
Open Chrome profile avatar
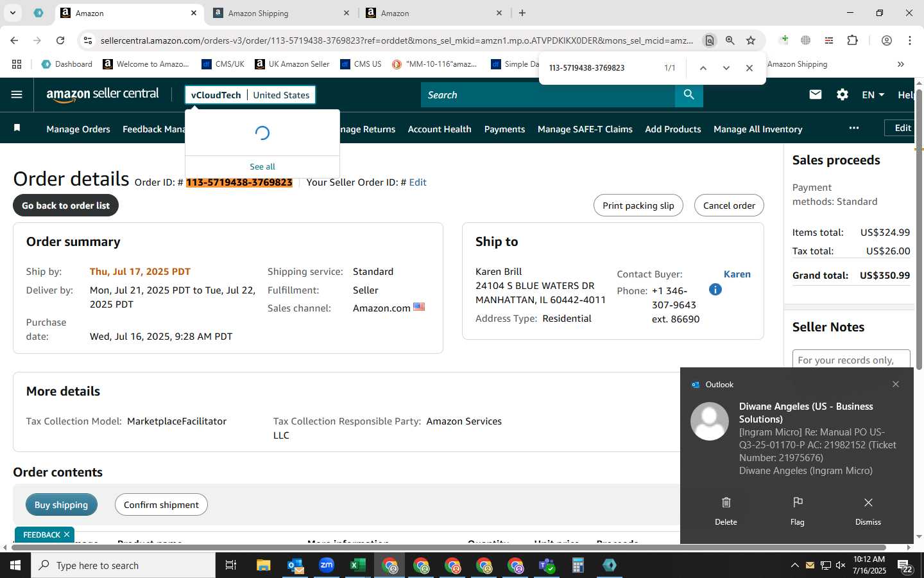(887, 40)
